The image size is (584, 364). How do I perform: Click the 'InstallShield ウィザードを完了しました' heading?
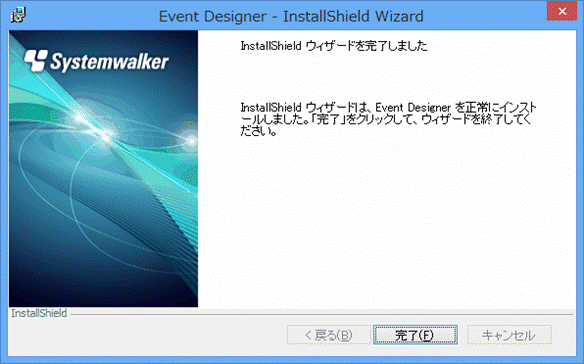pos(334,46)
